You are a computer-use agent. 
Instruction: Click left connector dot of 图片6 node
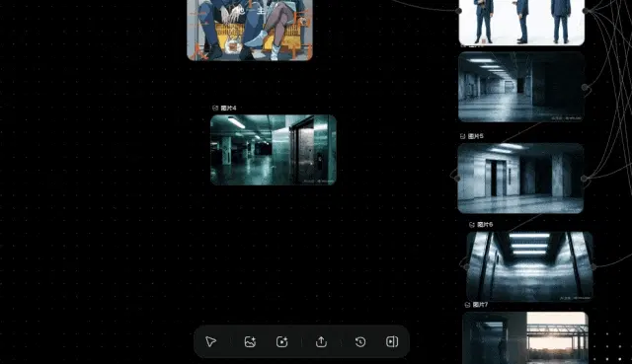[467, 266]
